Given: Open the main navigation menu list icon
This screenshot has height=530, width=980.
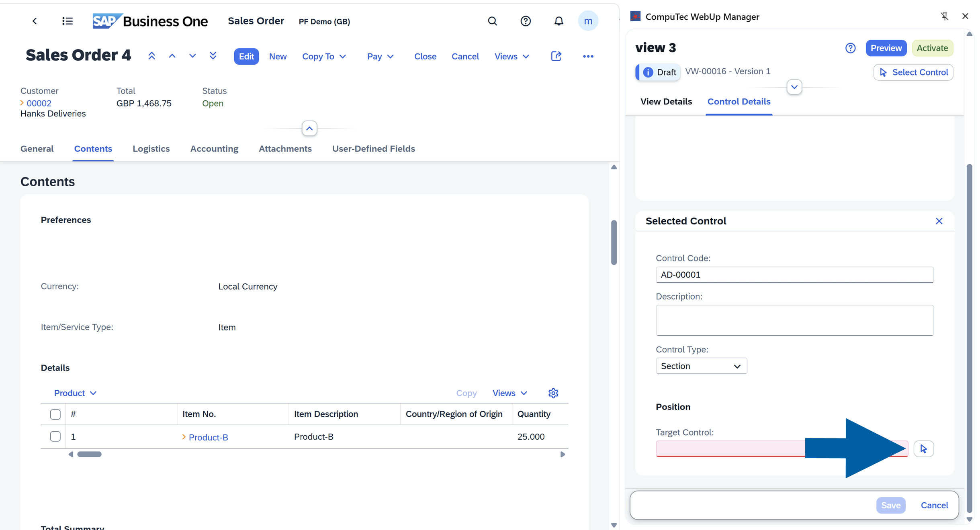Looking at the screenshot, I should (68, 21).
